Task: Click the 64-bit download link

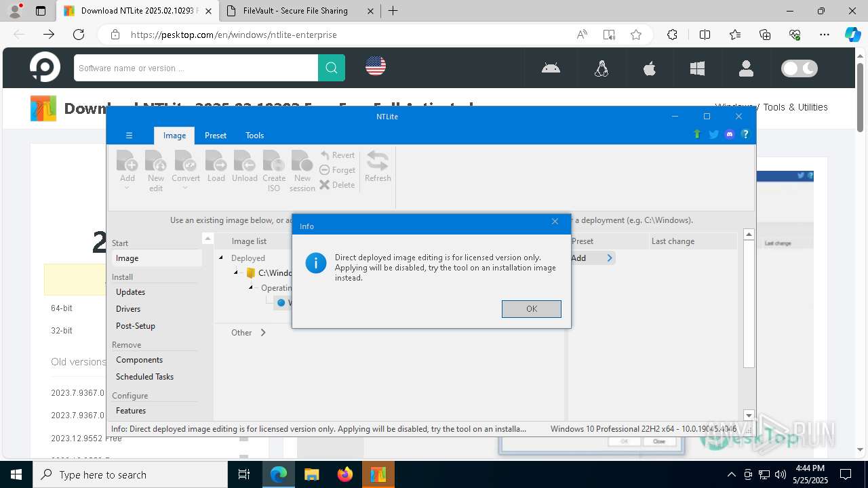Action: [62, 308]
